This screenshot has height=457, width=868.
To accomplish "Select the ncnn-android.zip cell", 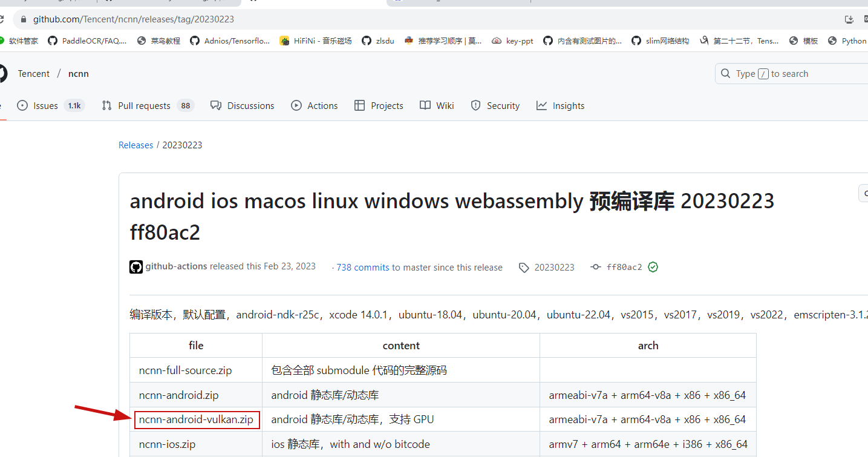I will click(x=196, y=395).
